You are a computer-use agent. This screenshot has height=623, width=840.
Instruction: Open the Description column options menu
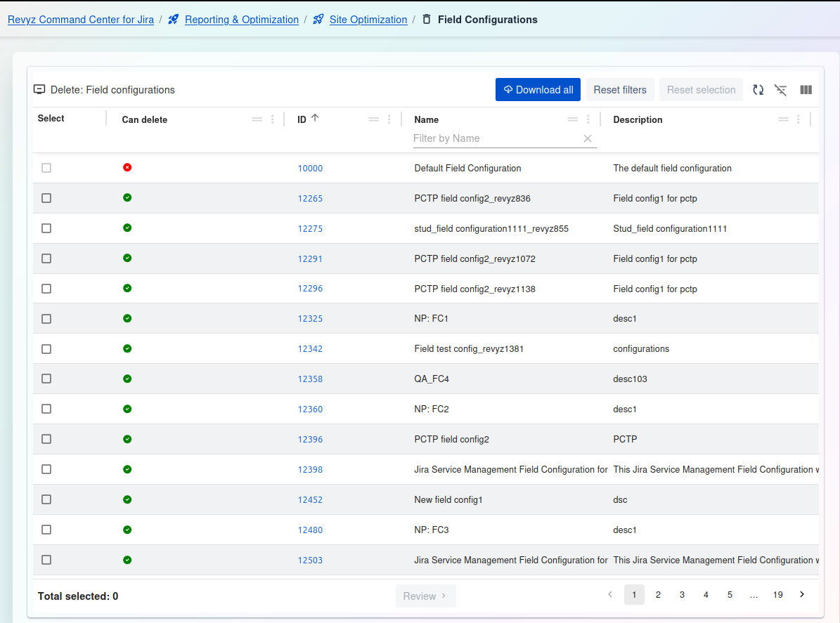point(798,119)
